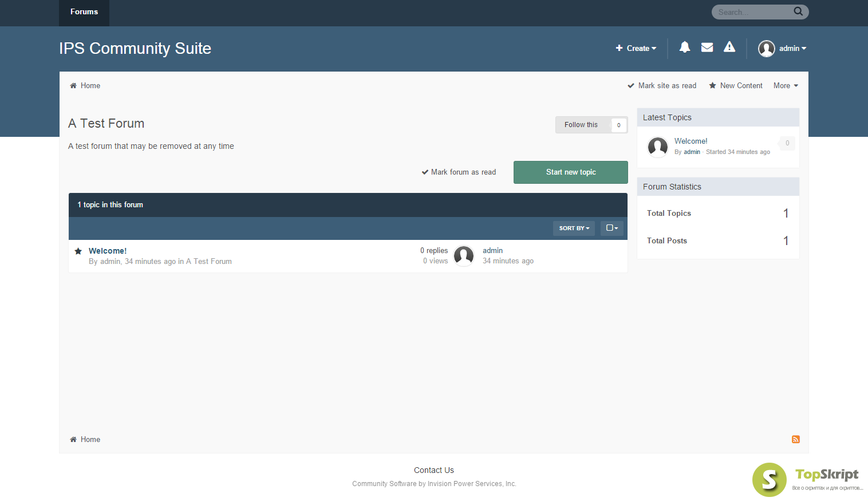Click Community Software by Invision link
This screenshot has width=868, height=501.
click(x=434, y=484)
